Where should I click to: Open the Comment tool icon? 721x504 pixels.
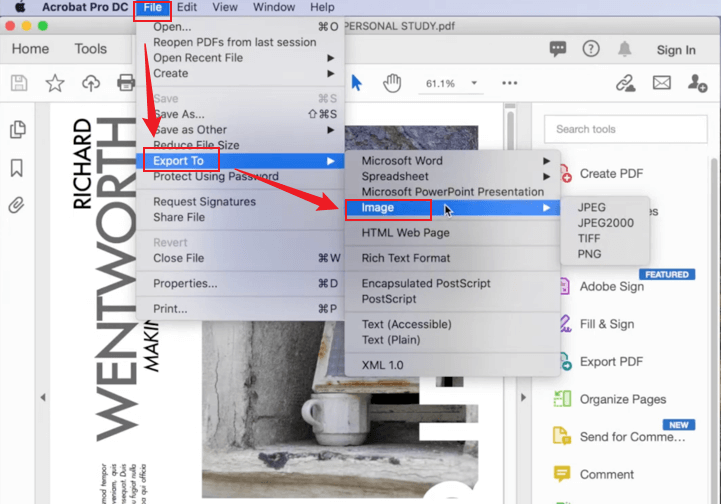pyautogui.click(x=562, y=474)
